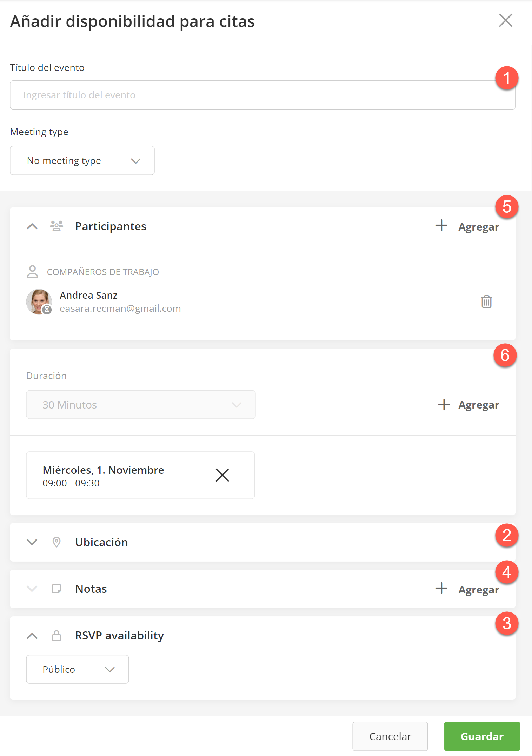Open the Meeting type dropdown
532x756 pixels.
tap(82, 160)
